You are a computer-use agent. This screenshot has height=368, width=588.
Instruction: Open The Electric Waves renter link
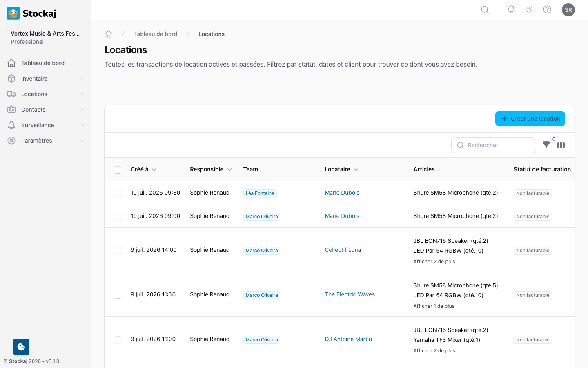click(350, 294)
